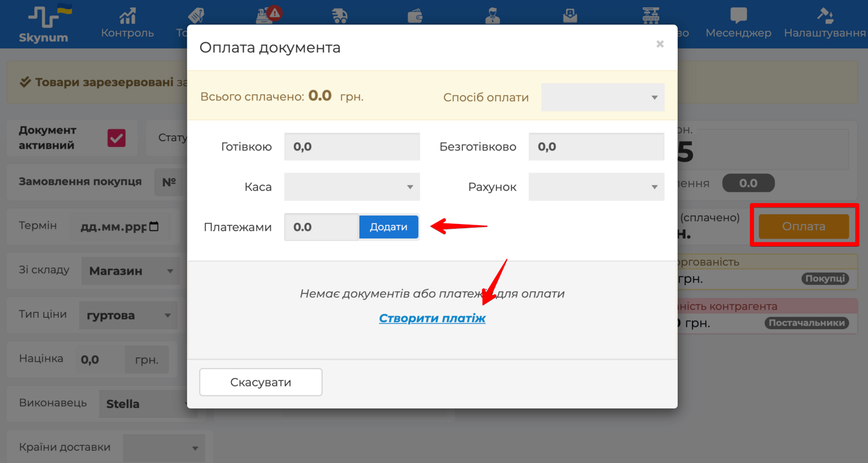The width and height of the screenshot is (868, 463).
Task: Click the delivery truck icon
Action: pos(340,16)
